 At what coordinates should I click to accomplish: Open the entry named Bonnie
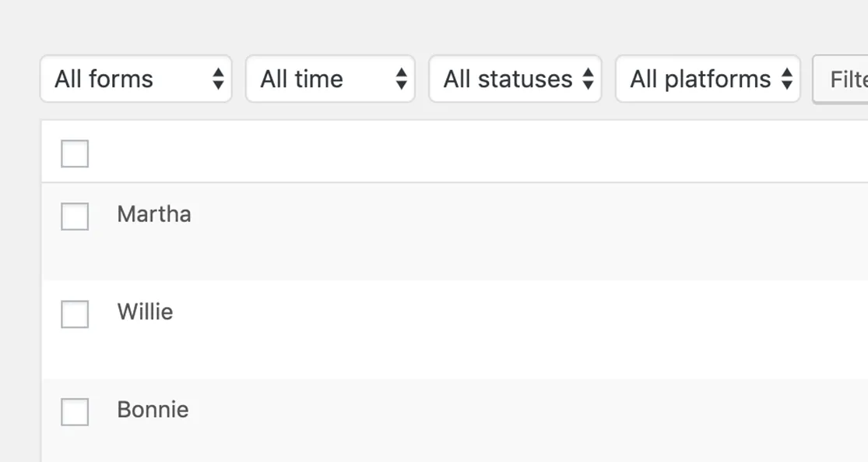(x=153, y=411)
